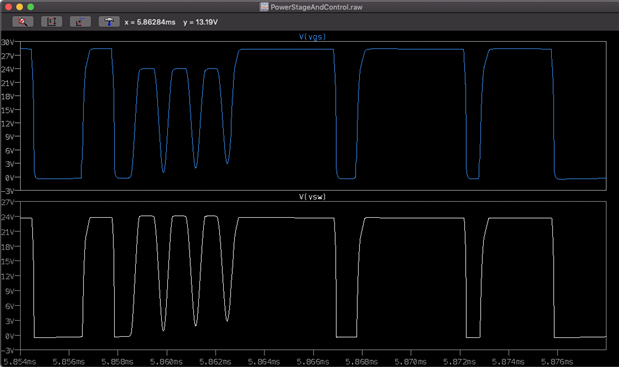Click the PowerStageAndControl.raw document icon in title bar
This screenshot has width=619, height=367.
(x=264, y=7)
